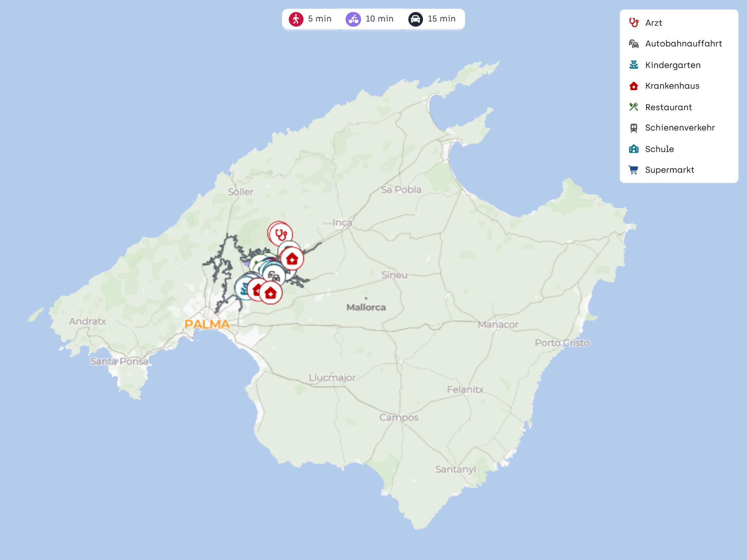This screenshot has width=747, height=560.
Task: Click the Kindergarten legend label
Action: (673, 65)
